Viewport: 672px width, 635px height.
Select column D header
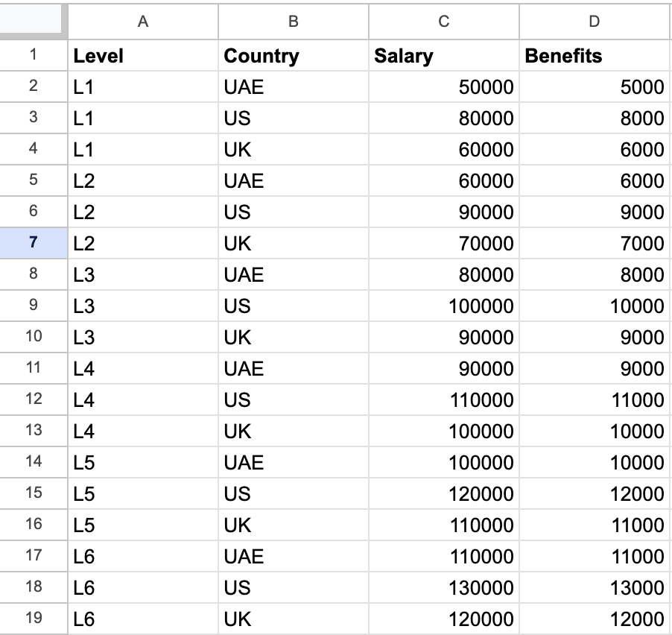tap(594, 21)
